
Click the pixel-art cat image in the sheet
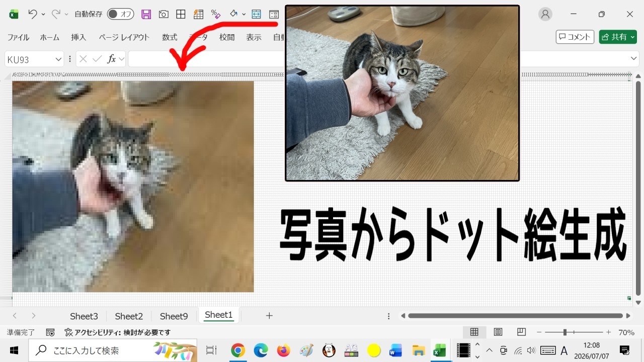click(133, 187)
